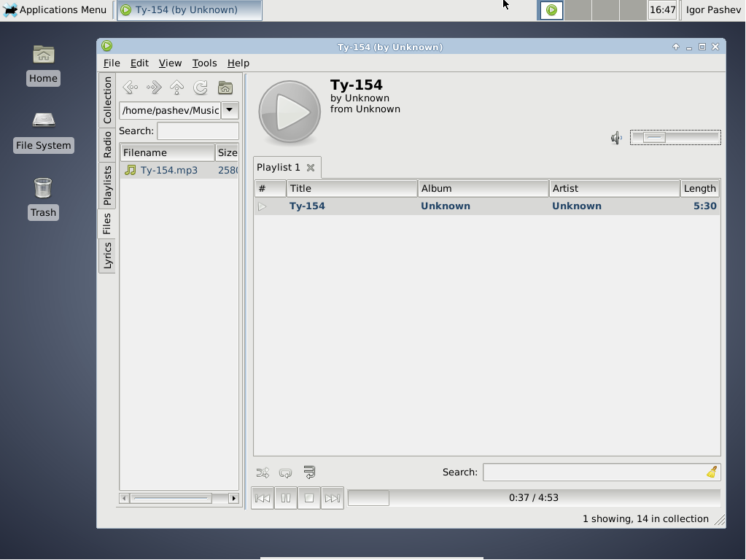Adjust the volume slider
This screenshot has height=560, width=746.
675,138
